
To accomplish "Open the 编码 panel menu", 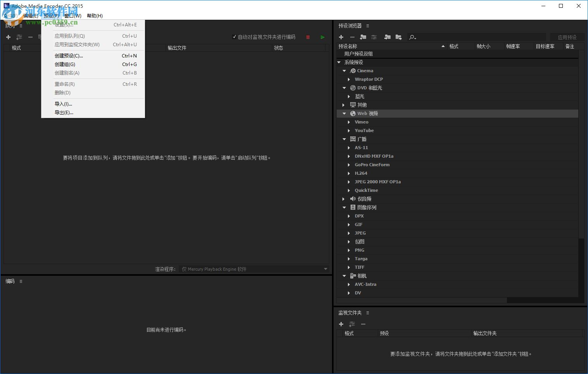I will click(21, 281).
